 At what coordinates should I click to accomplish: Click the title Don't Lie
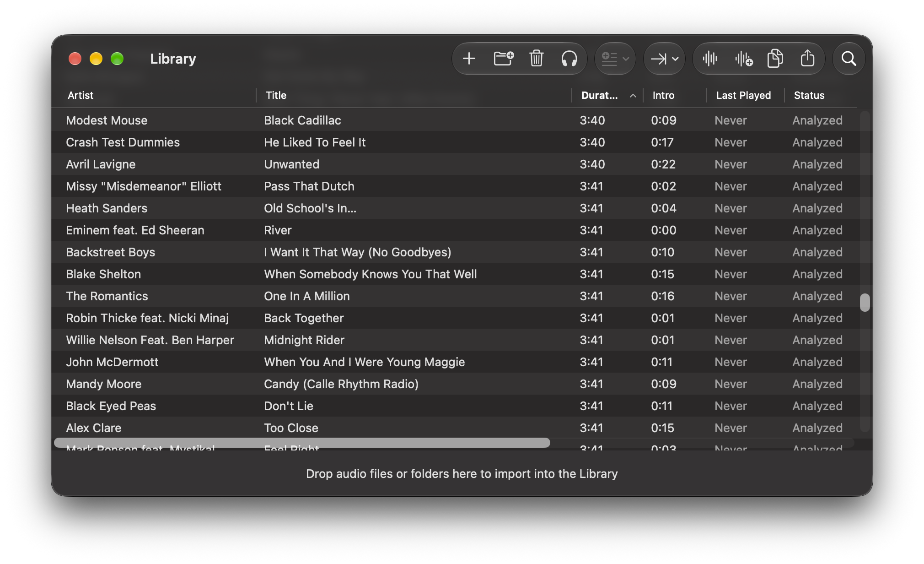click(x=288, y=406)
